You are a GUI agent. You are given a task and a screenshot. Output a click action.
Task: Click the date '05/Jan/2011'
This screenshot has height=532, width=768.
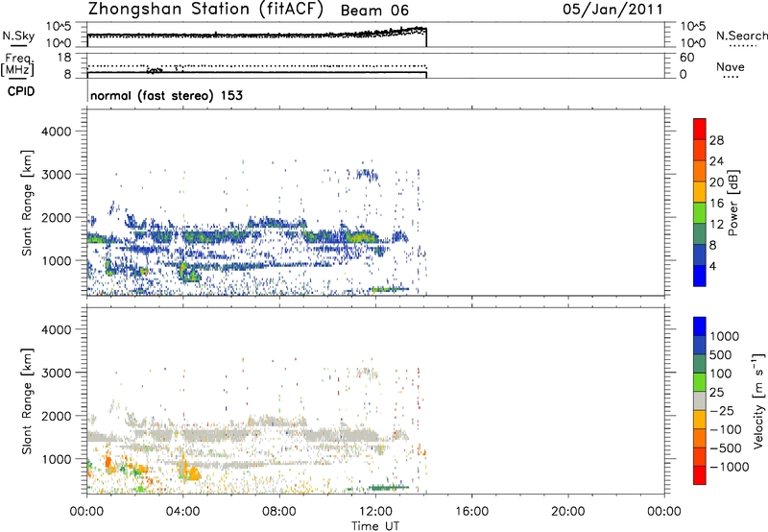612,10
